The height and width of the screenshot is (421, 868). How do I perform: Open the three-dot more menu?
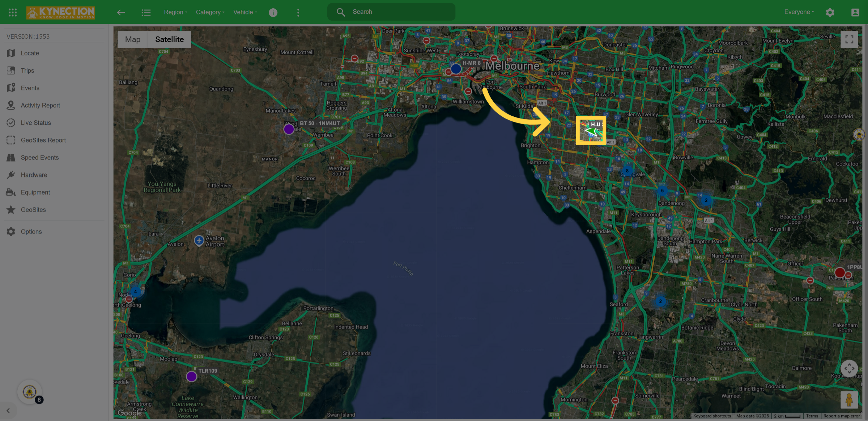click(x=298, y=13)
